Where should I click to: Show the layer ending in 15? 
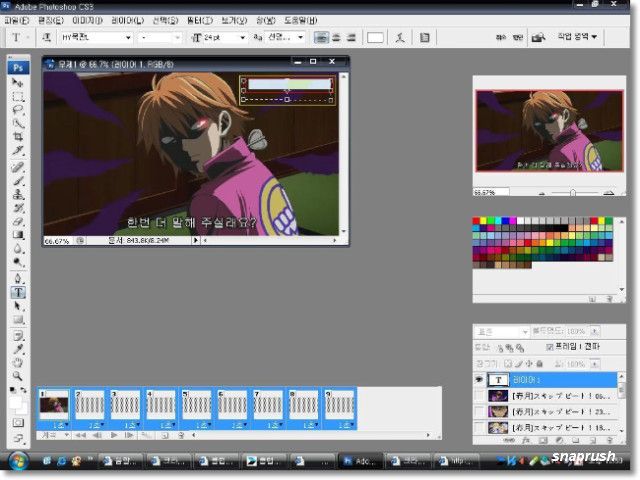[x=480, y=427]
